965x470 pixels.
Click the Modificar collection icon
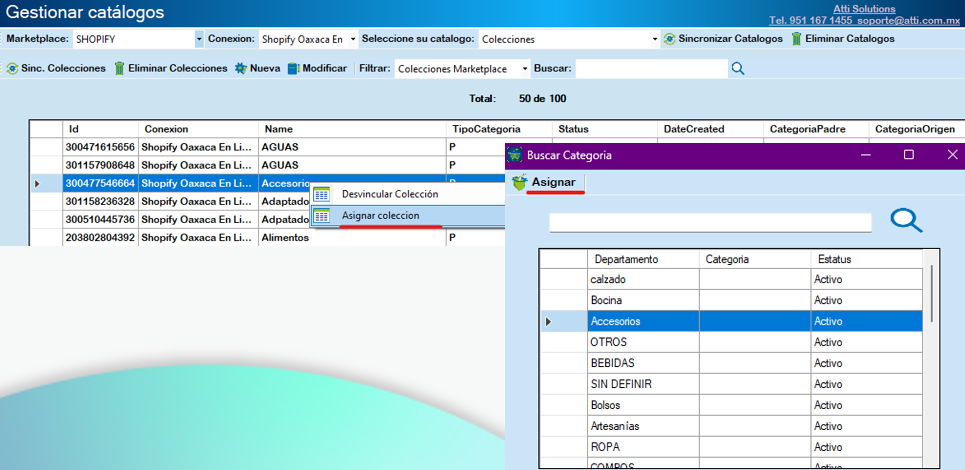tap(294, 69)
